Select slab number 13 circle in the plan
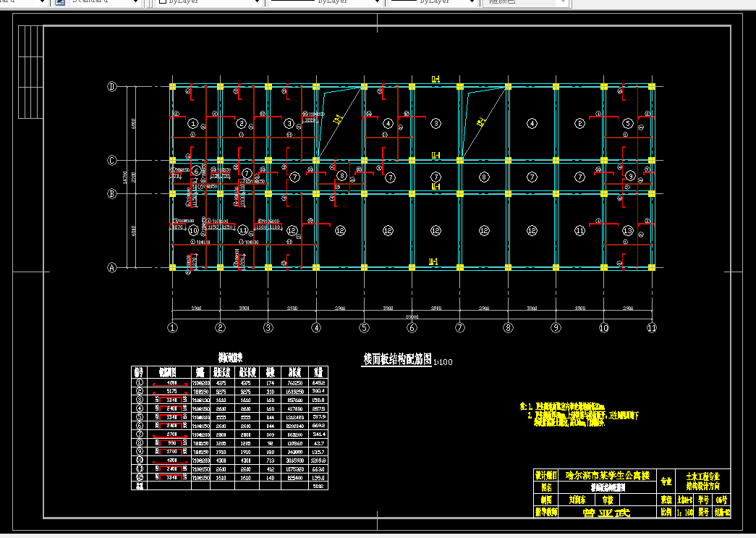 point(627,231)
